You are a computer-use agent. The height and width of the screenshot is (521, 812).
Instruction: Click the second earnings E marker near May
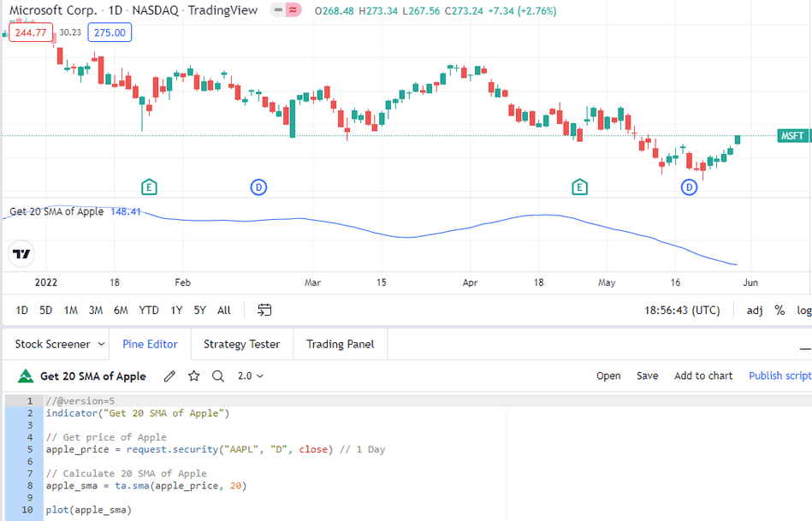point(579,187)
